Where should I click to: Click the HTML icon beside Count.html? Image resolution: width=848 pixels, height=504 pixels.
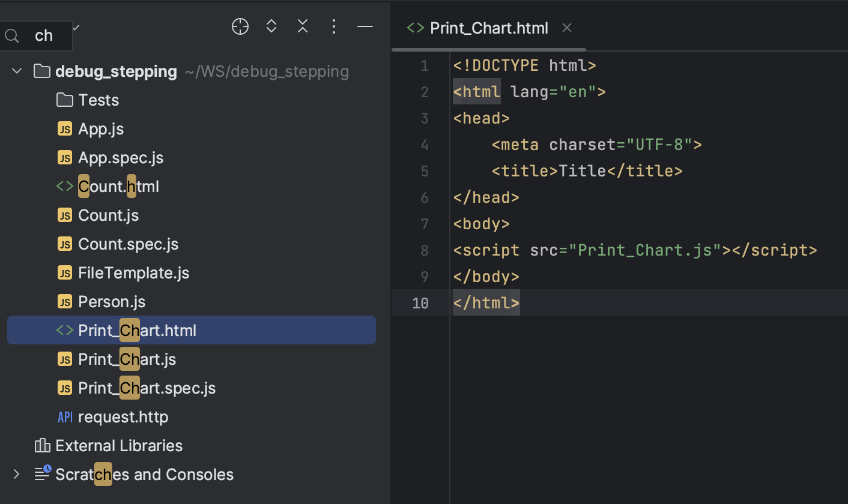64,186
